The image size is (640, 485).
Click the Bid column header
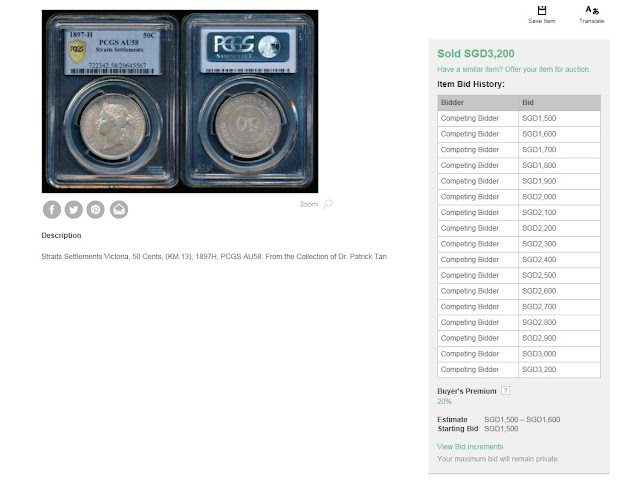(x=559, y=103)
